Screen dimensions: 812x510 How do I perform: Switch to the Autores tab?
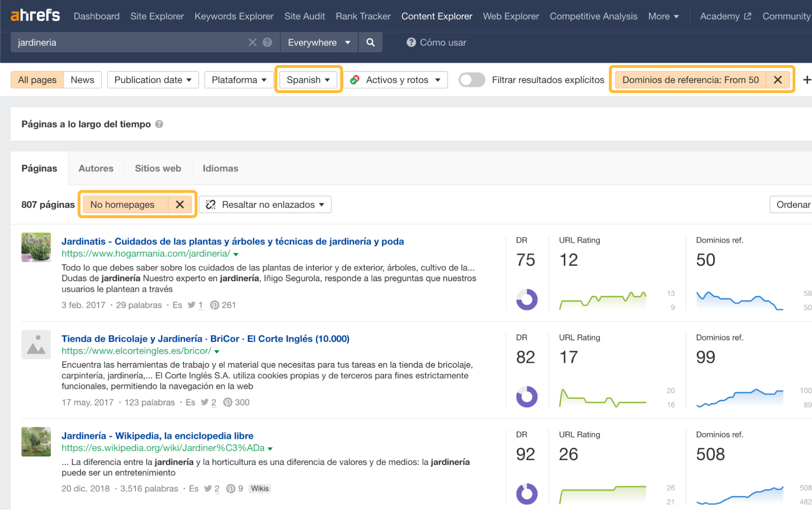tap(96, 168)
